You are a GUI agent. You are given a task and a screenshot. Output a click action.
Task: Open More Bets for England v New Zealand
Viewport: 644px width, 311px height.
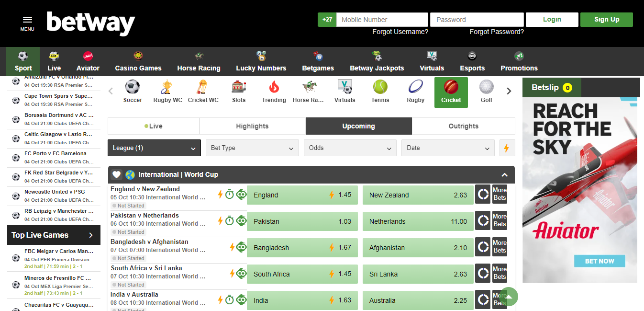500,194
